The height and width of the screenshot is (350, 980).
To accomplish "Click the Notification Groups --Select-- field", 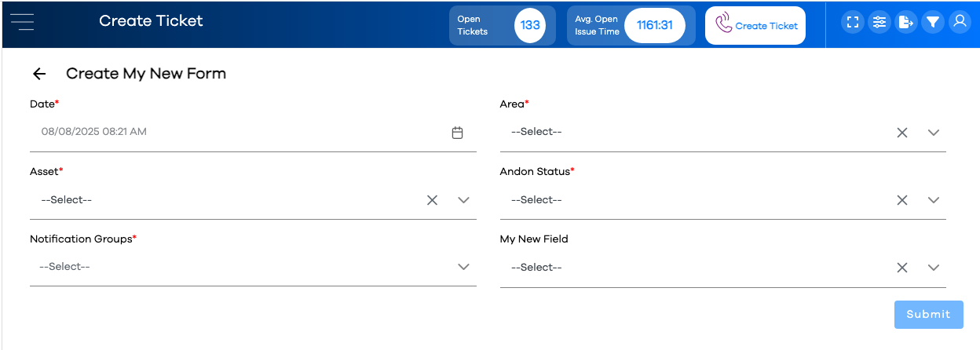I will (253, 267).
